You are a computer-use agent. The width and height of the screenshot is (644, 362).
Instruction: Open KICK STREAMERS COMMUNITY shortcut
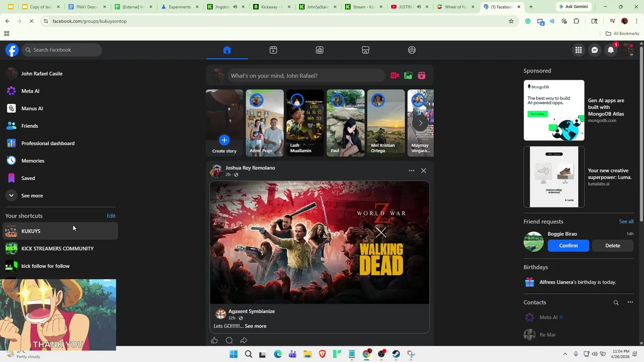[x=60, y=248]
